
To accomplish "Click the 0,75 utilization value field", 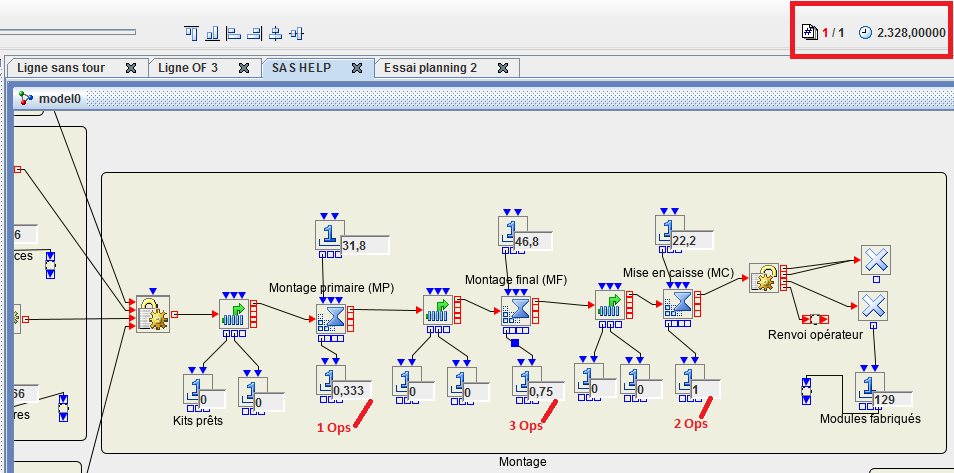I will 545,391.
